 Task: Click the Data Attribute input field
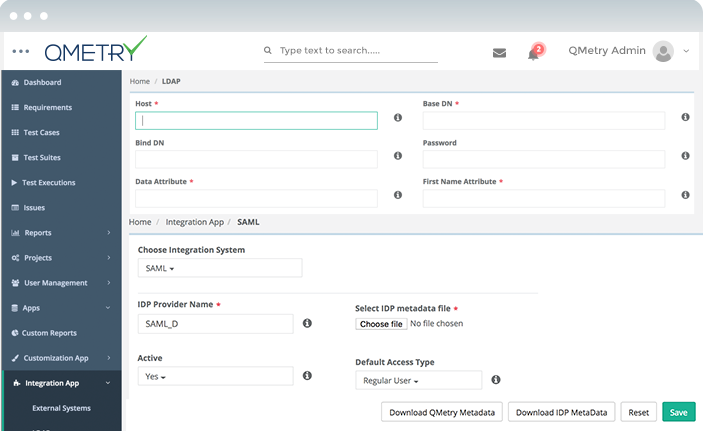click(256, 198)
